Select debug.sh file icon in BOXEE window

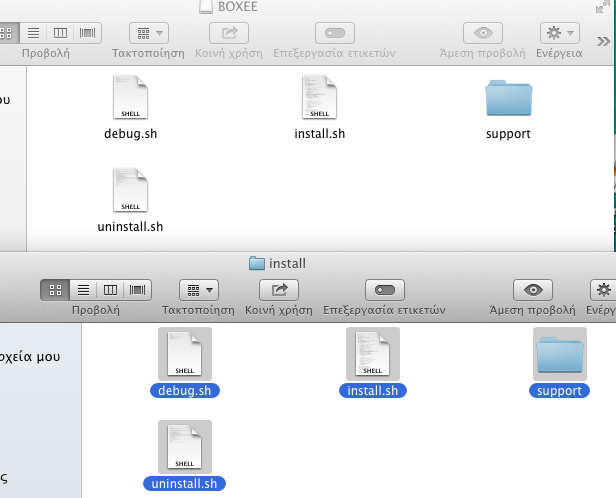130,97
